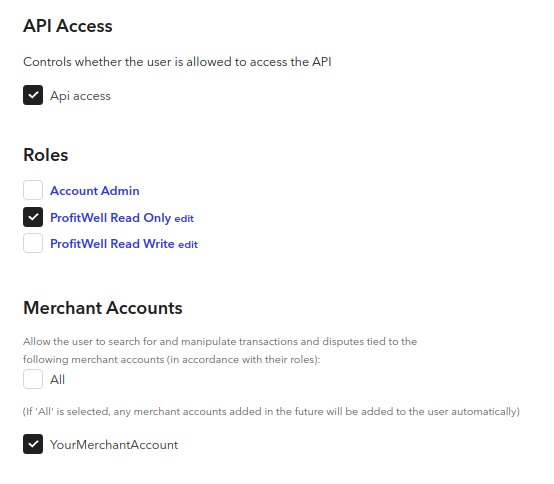Deselect the YourMerchantAccount checkbox

(x=33, y=444)
